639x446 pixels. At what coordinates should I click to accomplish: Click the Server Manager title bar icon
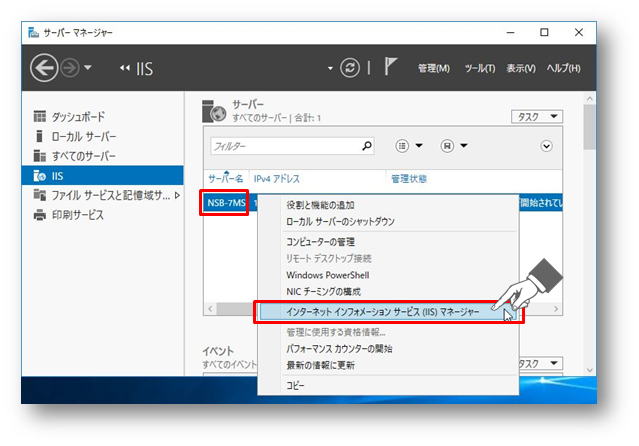tap(33, 32)
